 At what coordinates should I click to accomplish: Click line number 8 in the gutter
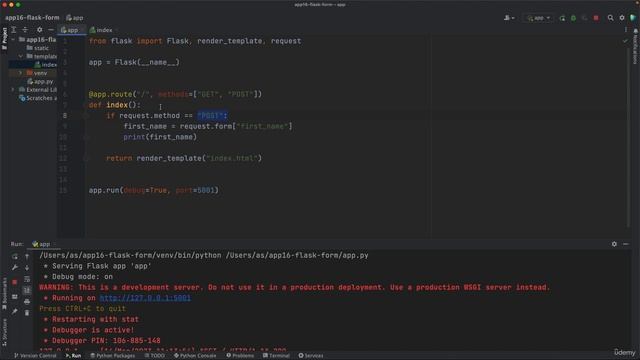tap(64, 116)
